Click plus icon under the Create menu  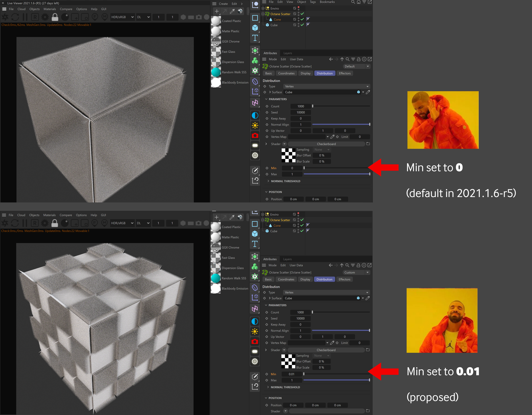pyautogui.click(x=217, y=11)
